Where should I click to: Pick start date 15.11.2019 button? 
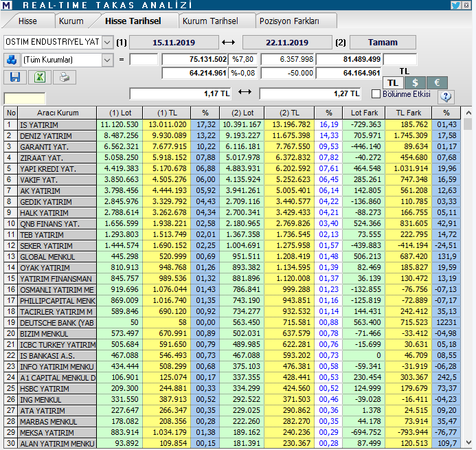174,42
